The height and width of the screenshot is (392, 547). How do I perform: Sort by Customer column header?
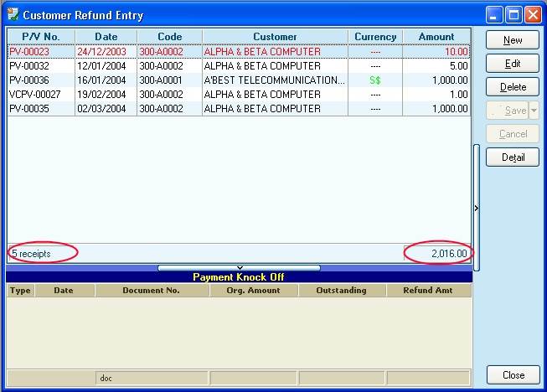tap(275, 37)
